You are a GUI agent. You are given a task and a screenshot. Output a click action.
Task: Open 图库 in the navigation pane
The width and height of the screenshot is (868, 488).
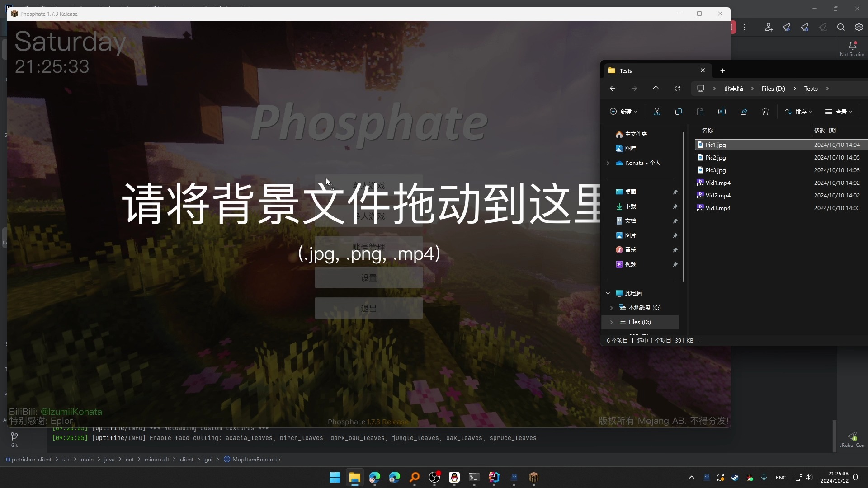626,149
